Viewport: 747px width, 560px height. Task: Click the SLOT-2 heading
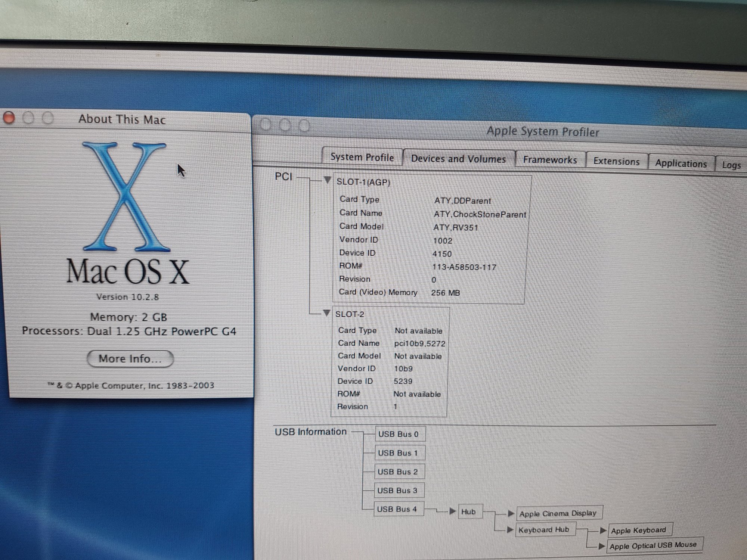[350, 314]
